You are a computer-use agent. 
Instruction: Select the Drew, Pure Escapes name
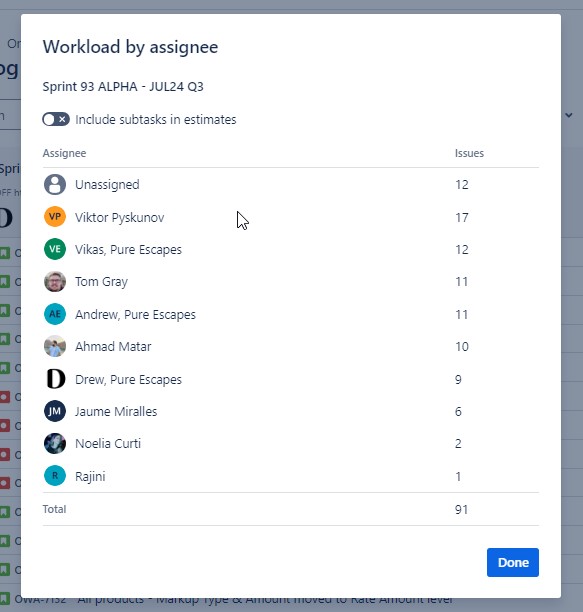click(128, 380)
